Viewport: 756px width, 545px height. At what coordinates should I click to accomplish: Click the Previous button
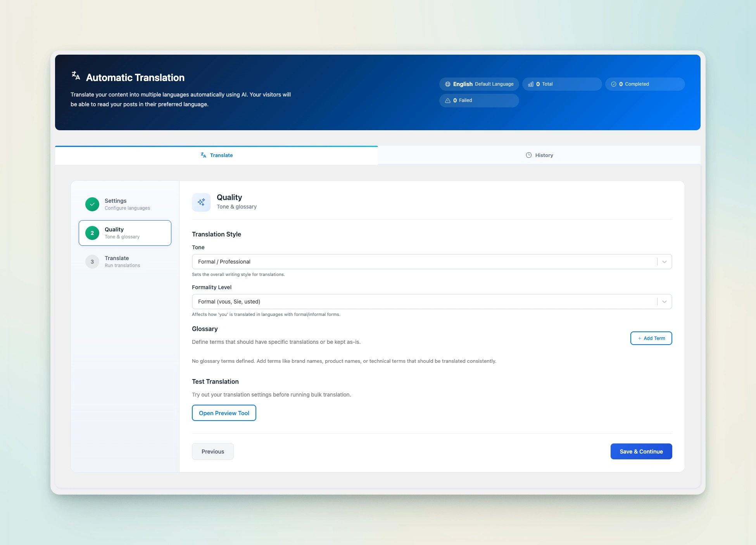point(212,452)
